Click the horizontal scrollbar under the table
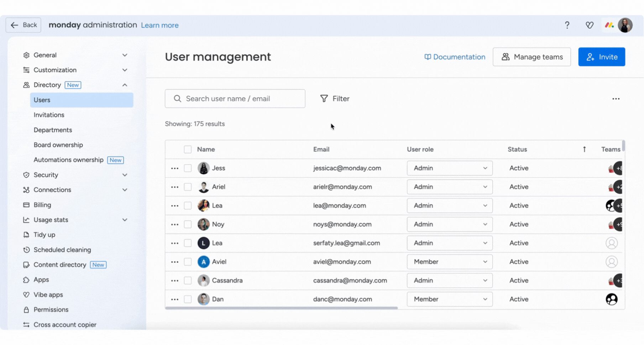This screenshot has height=345, width=644. click(281, 308)
